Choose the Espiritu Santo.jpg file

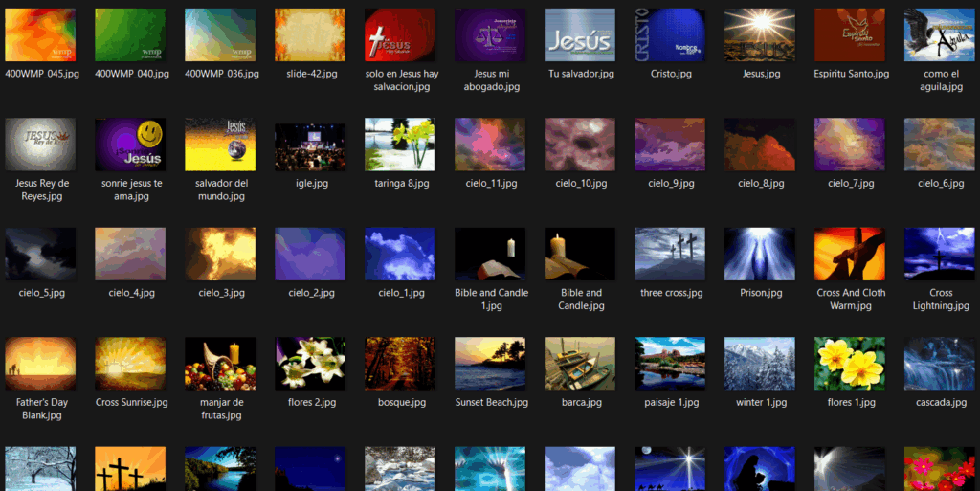tap(850, 35)
